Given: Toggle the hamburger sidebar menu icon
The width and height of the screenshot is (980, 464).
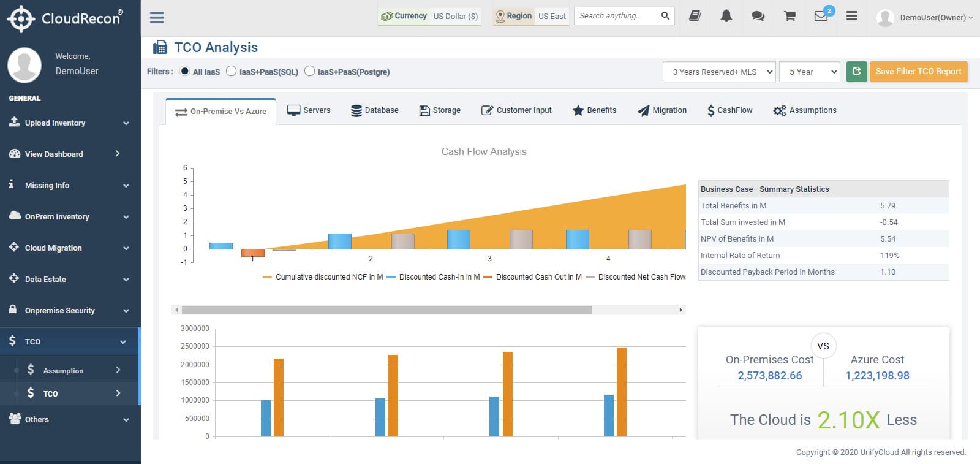Looking at the screenshot, I should (x=157, y=17).
